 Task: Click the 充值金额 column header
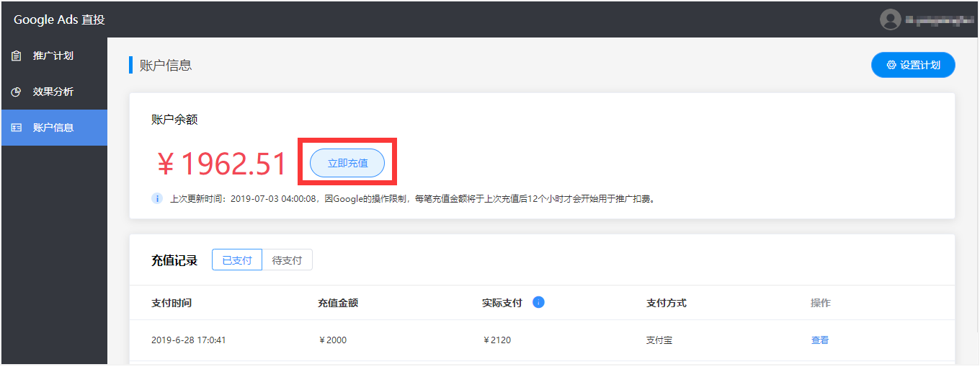(x=337, y=303)
